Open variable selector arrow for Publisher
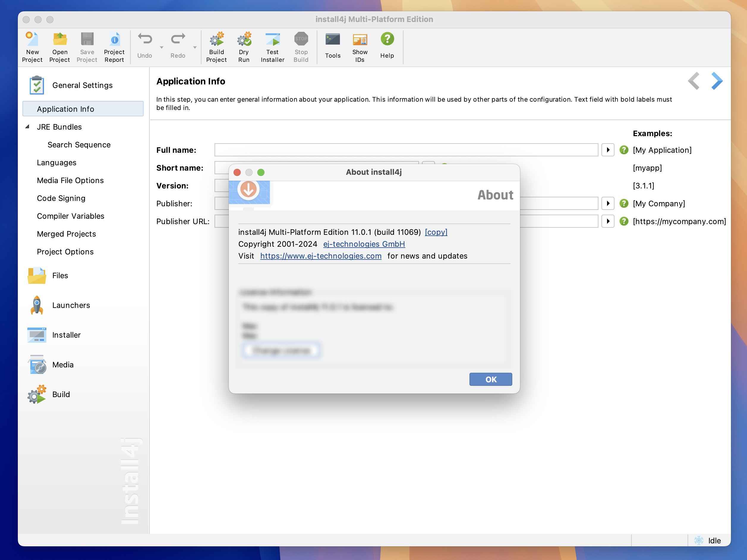 click(608, 204)
